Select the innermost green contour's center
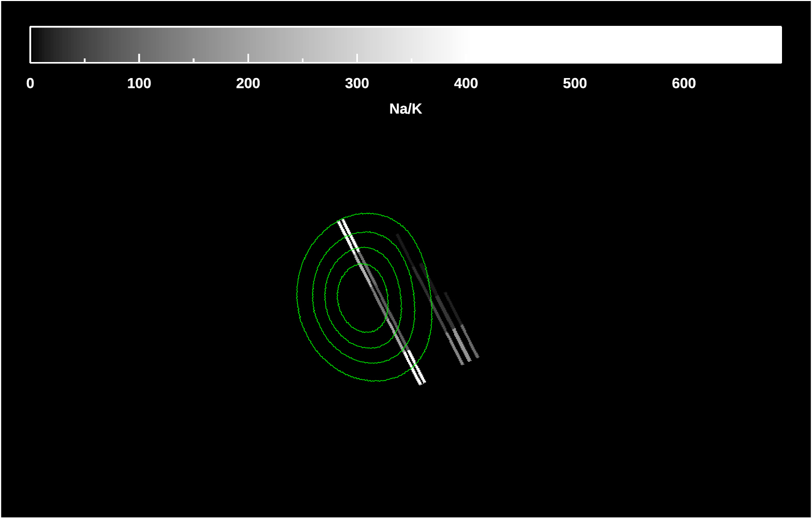The image size is (812, 518). click(363, 298)
